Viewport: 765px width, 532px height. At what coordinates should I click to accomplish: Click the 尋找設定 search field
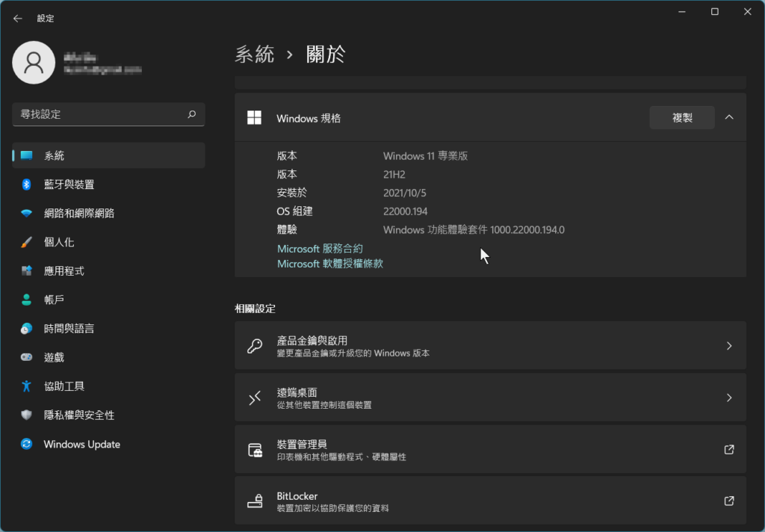point(108,114)
